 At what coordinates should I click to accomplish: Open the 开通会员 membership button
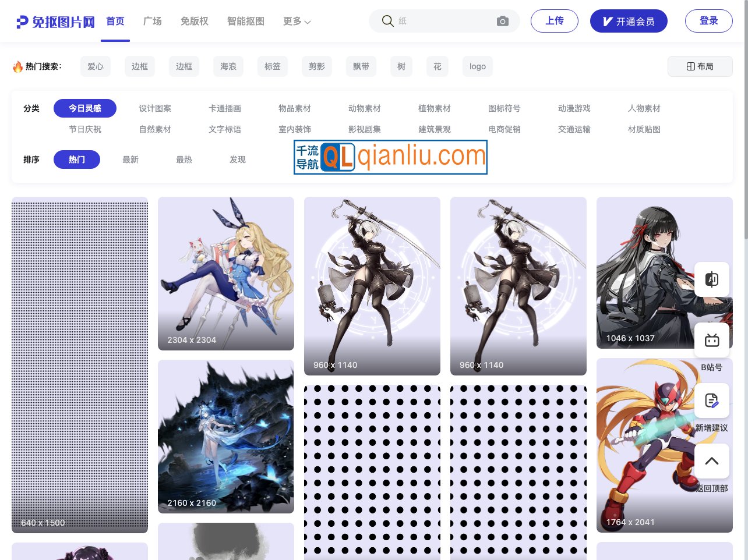pos(629,20)
